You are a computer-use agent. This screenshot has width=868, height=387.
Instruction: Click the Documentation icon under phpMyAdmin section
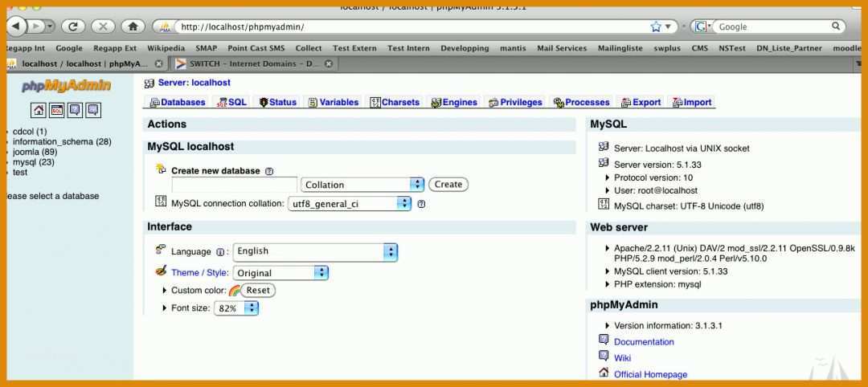[x=604, y=340]
